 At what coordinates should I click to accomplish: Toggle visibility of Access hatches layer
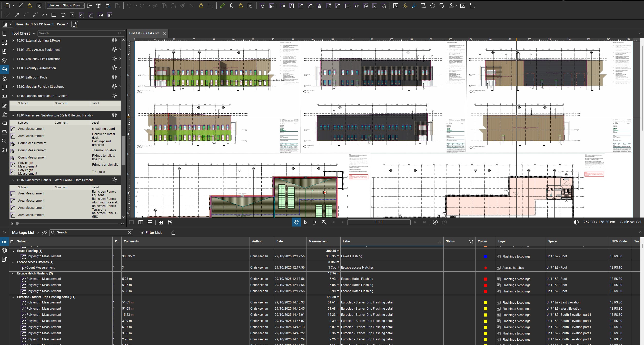[x=499, y=268]
